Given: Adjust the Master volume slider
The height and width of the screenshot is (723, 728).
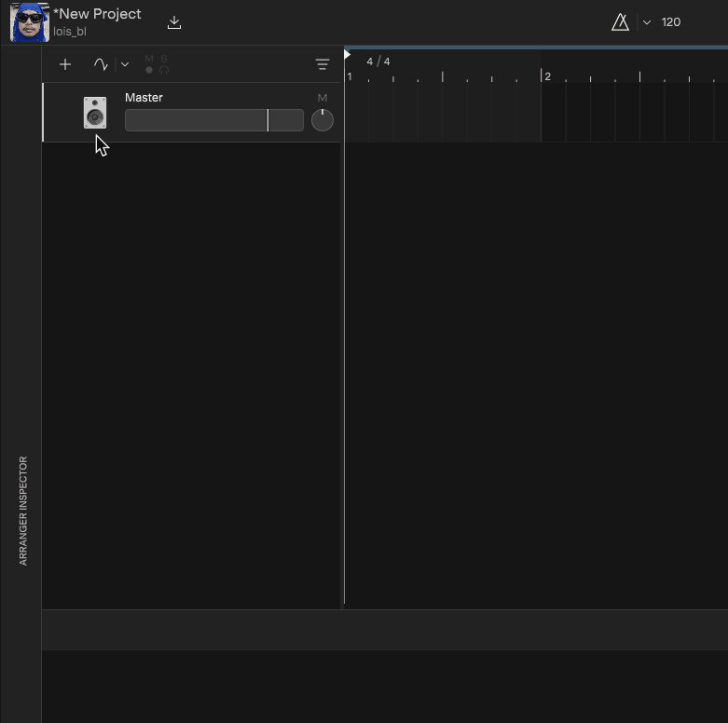Looking at the screenshot, I should 214,120.
